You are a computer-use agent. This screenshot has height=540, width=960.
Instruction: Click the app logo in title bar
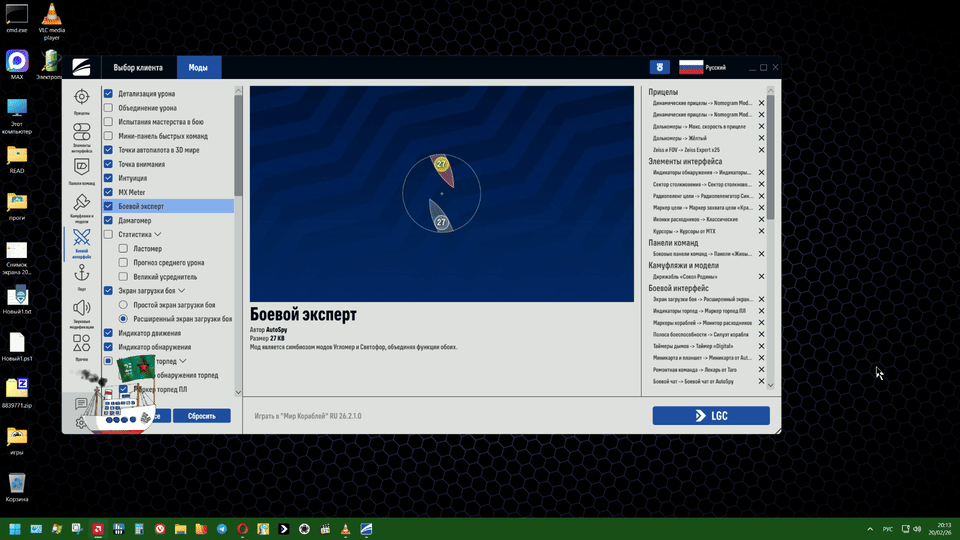coord(81,67)
